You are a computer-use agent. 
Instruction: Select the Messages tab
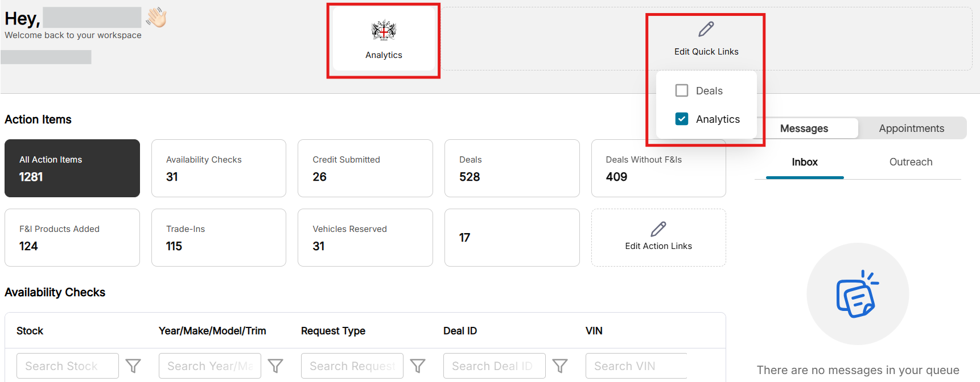coord(804,128)
